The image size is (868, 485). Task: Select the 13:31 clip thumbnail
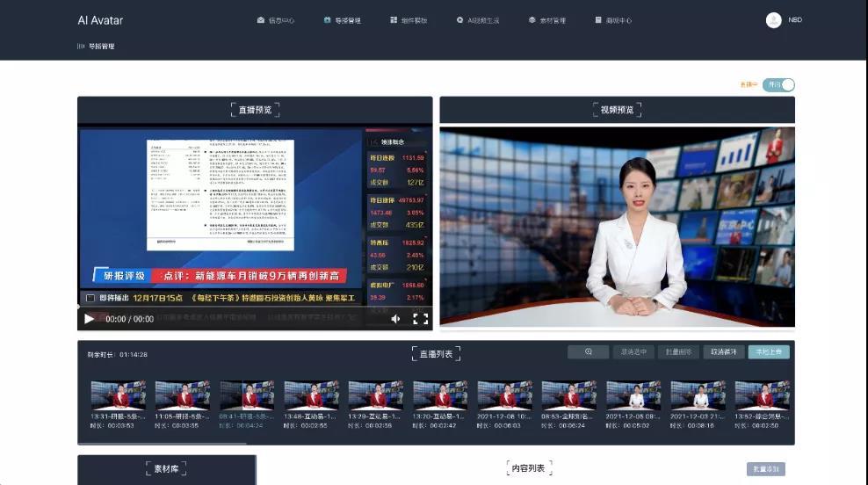point(119,395)
